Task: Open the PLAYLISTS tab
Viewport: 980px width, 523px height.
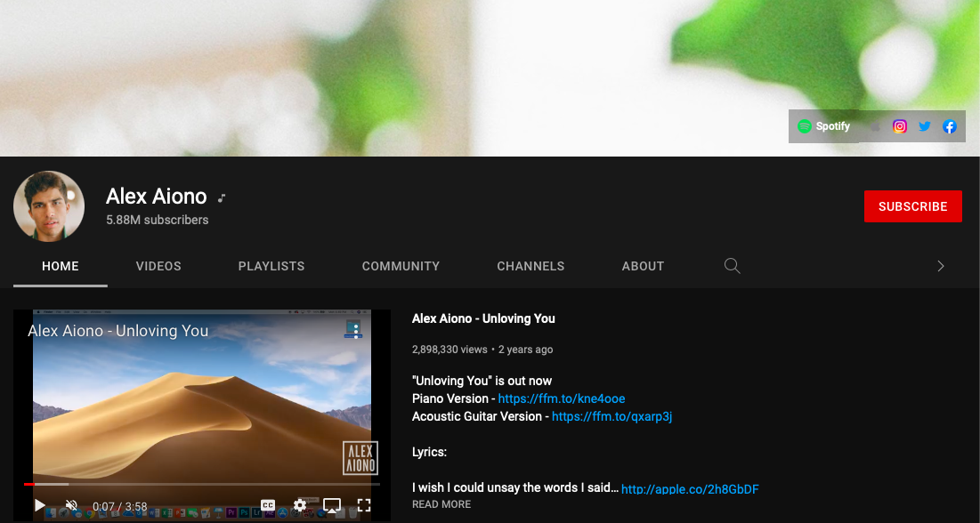Action: [x=271, y=266]
